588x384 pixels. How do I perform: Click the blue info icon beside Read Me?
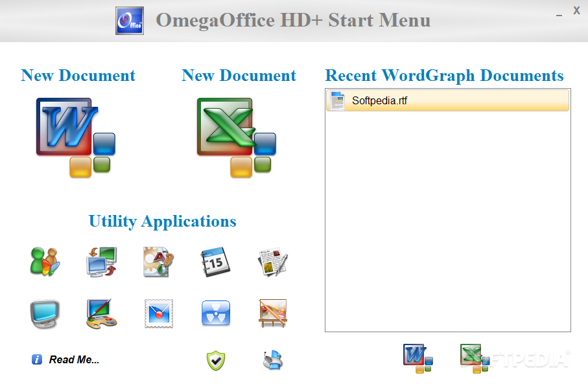click(x=37, y=359)
